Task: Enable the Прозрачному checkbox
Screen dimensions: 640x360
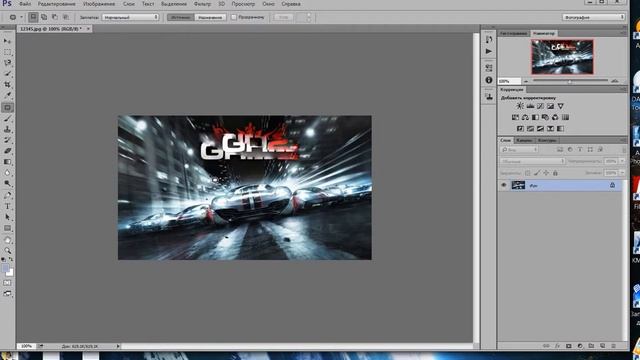Action: tap(234, 17)
